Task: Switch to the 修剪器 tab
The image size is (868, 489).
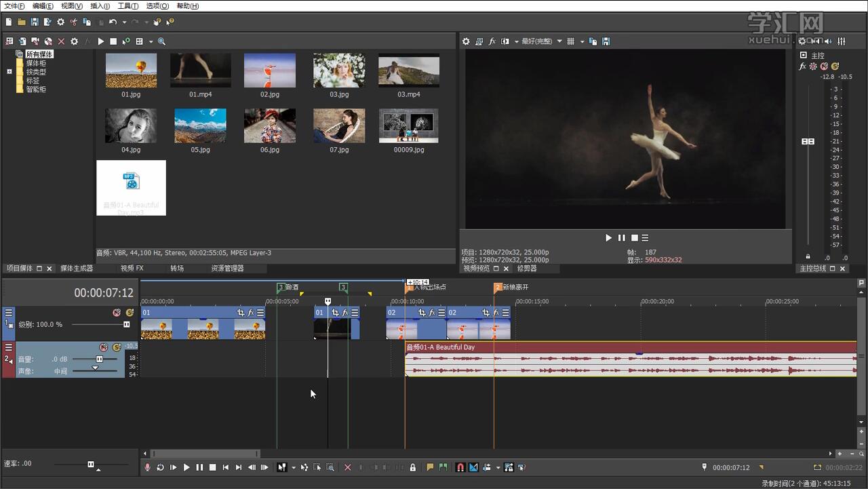Action: point(527,269)
